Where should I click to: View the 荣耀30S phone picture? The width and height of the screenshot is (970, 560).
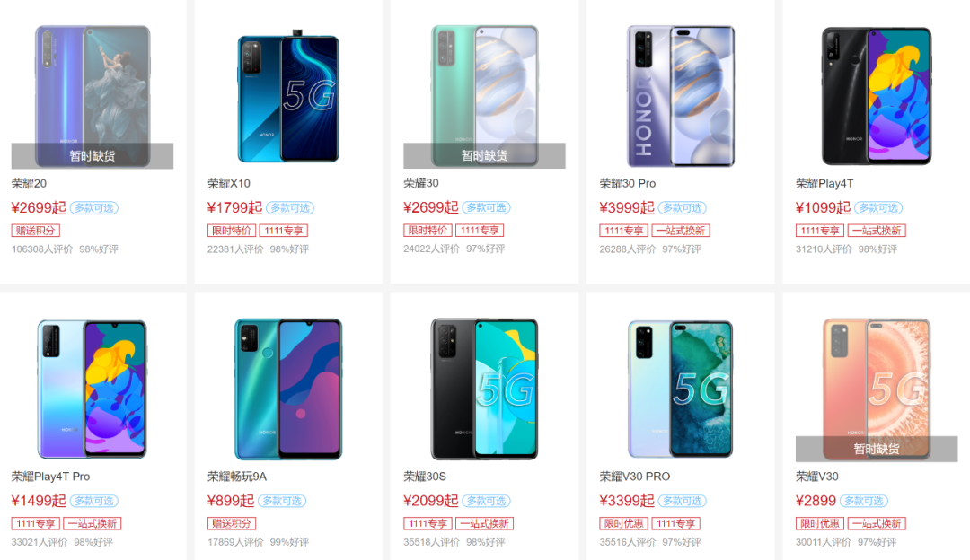click(484, 389)
